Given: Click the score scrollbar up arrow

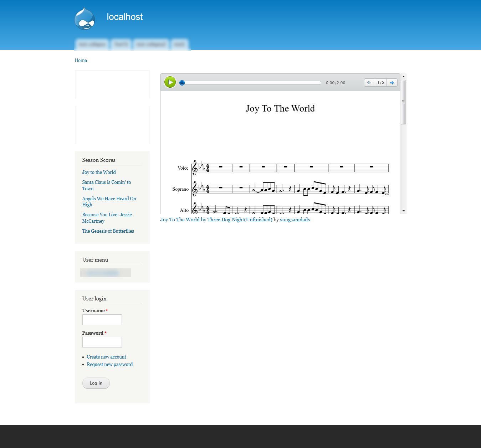Looking at the screenshot, I should coord(404,76).
